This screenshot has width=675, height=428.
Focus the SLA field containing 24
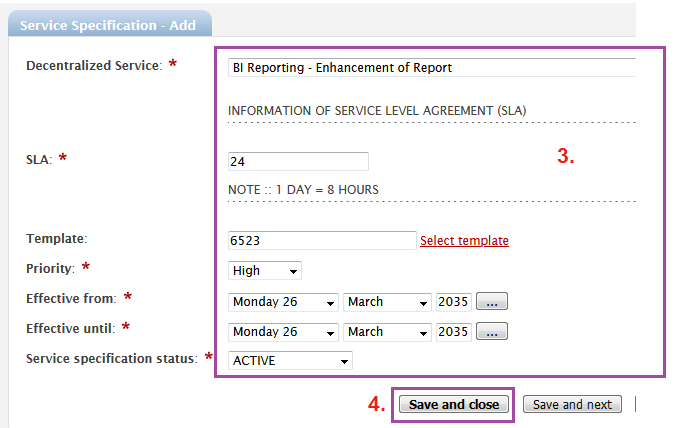pyautogui.click(x=298, y=161)
